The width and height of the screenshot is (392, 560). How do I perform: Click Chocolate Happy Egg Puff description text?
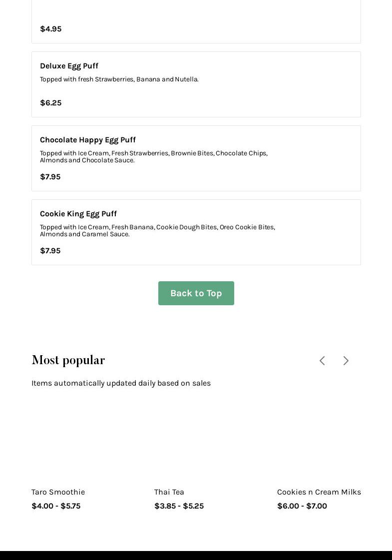tap(153, 157)
